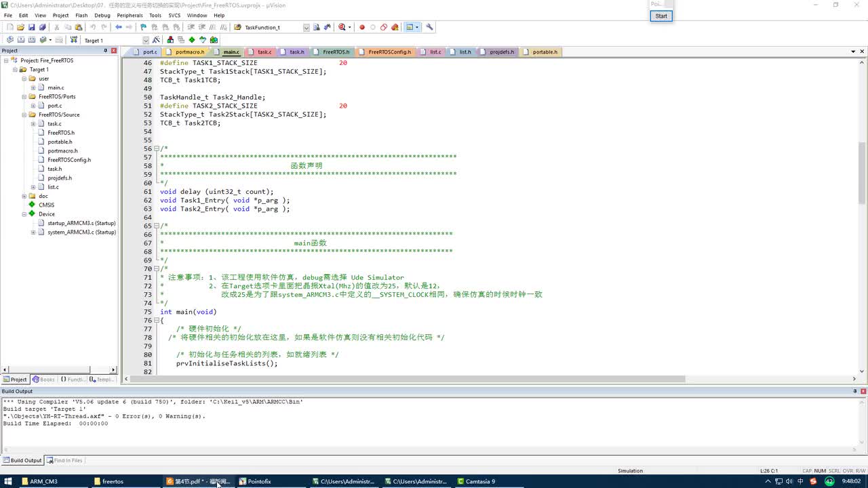Click the Batch Build toolbar icon
Viewport: 868px width, 488px height.
(42, 40)
